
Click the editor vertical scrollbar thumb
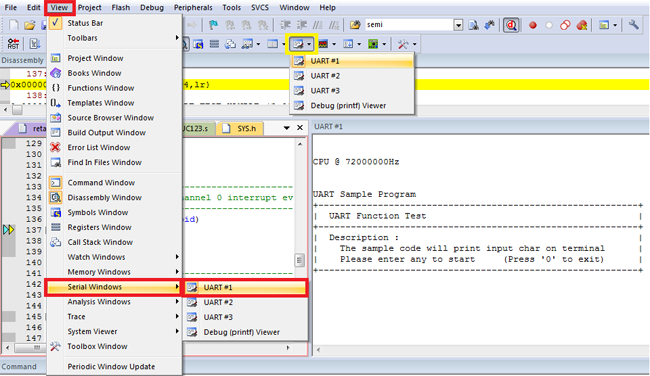point(299,260)
